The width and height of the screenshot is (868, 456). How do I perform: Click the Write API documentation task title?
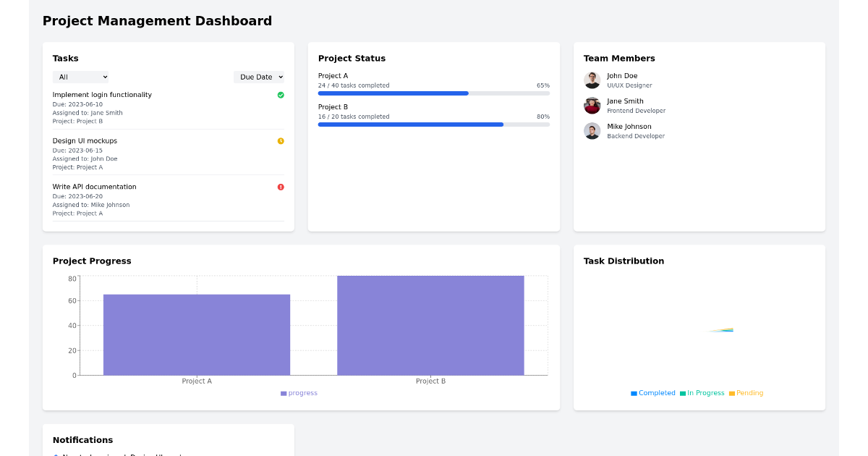coord(94,186)
